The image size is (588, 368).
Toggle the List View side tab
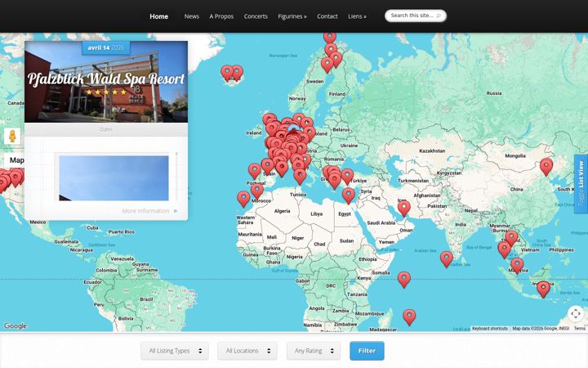(581, 184)
